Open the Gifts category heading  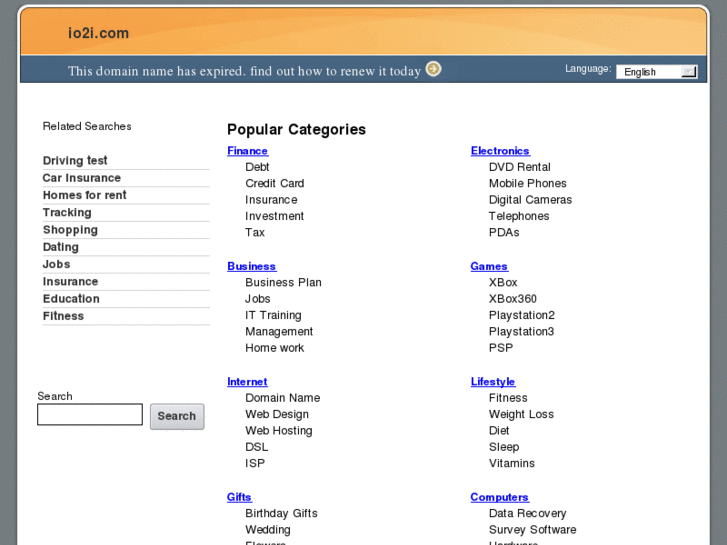pos(239,497)
